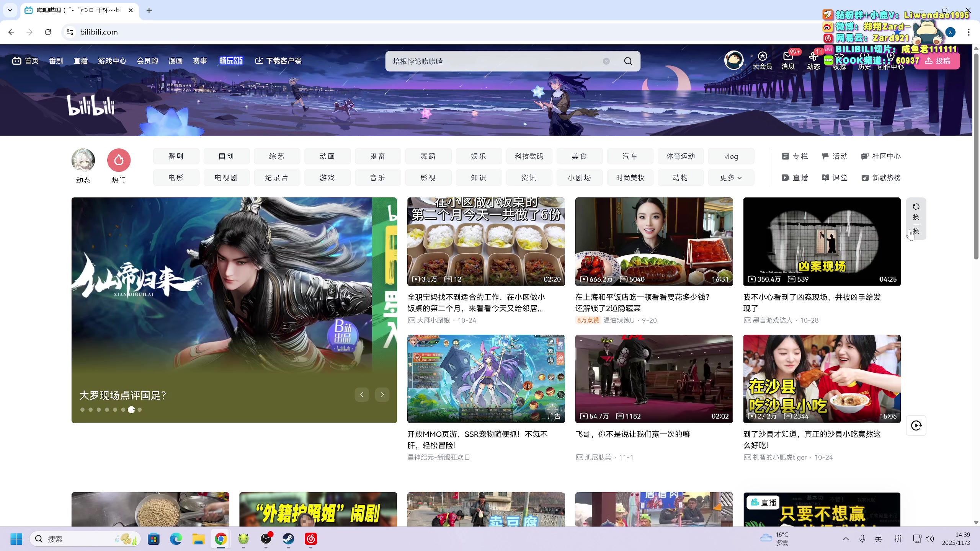This screenshot has width=980, height=551.
Task: Open the 消息 messages envelope icon
Action: coord(788,57)
